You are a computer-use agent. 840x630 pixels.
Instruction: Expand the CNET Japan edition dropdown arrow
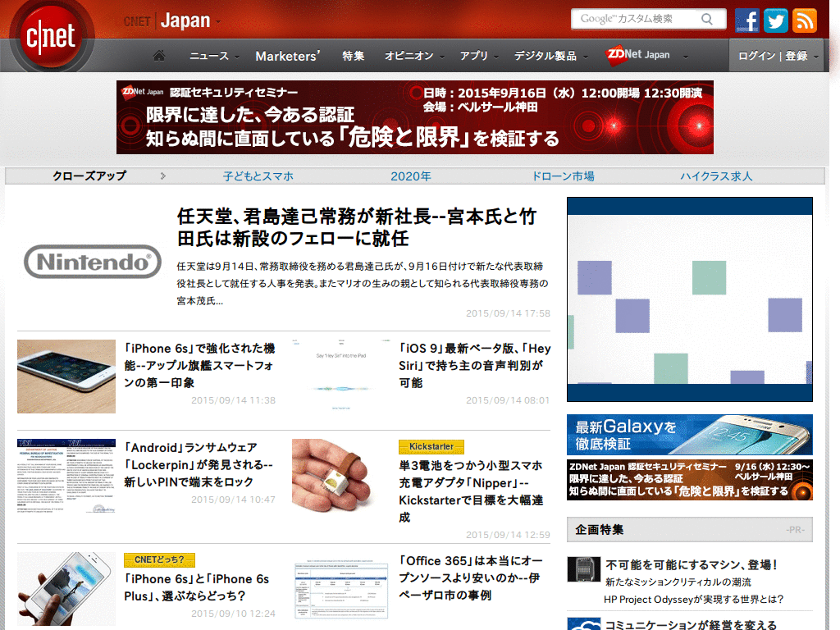218,22
